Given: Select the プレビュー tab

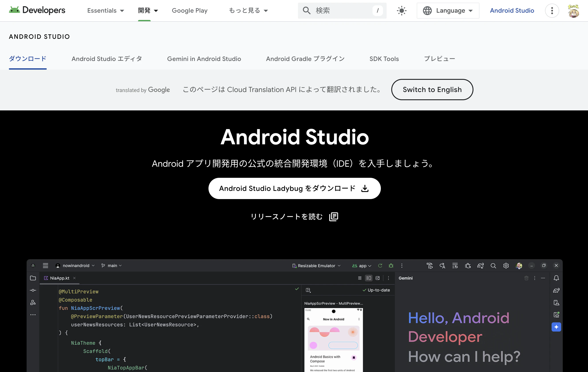Looking at the screenshot, I should [x=439, y=59].
